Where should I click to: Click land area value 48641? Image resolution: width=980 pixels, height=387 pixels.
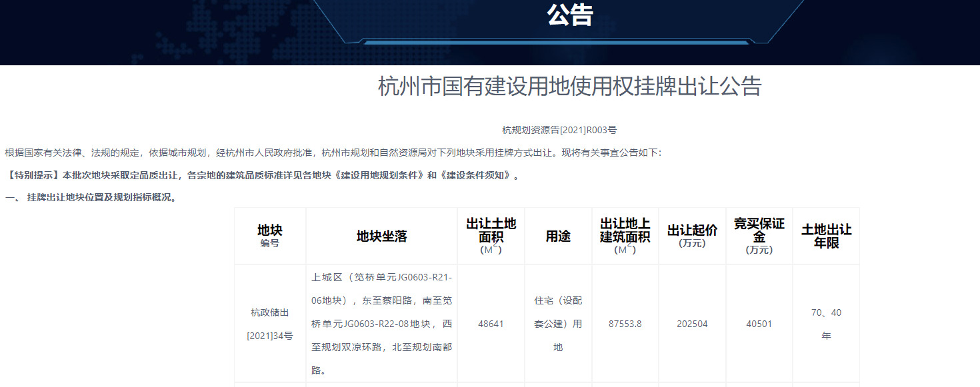click(491, 324)
